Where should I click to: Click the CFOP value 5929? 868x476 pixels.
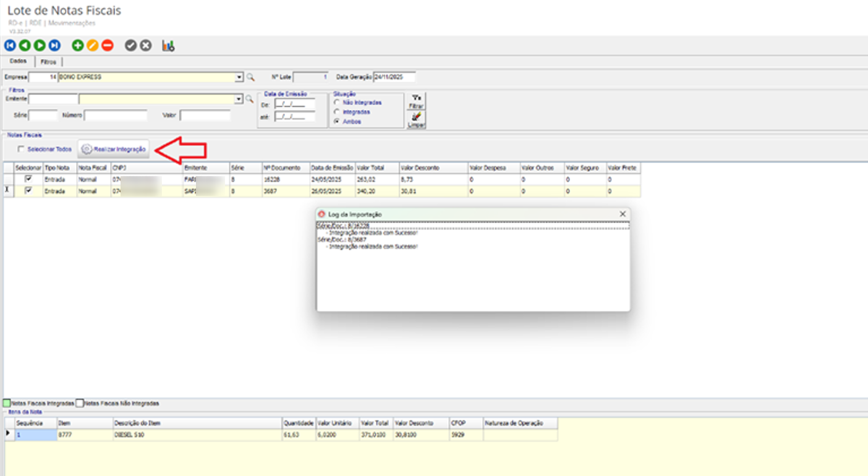466,435
